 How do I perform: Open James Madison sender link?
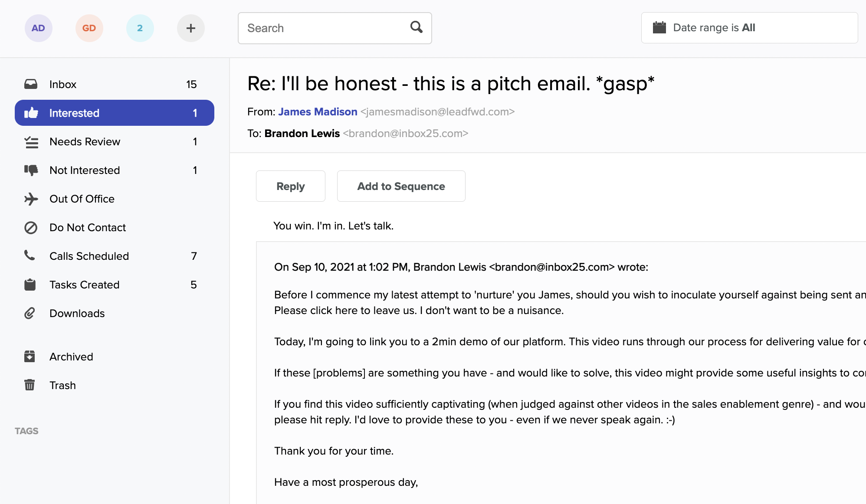(x=318, y=112)
